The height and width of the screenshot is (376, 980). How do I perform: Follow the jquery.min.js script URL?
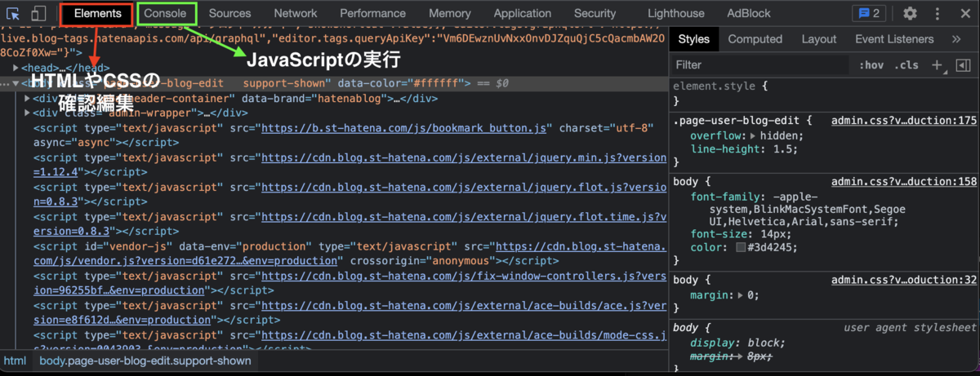(x=350, y=166)
